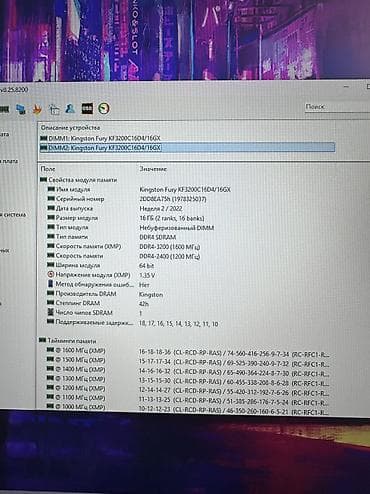Select the Тип модуля row
This screenshot has height=494, width=370.
[x=131, y=227]
